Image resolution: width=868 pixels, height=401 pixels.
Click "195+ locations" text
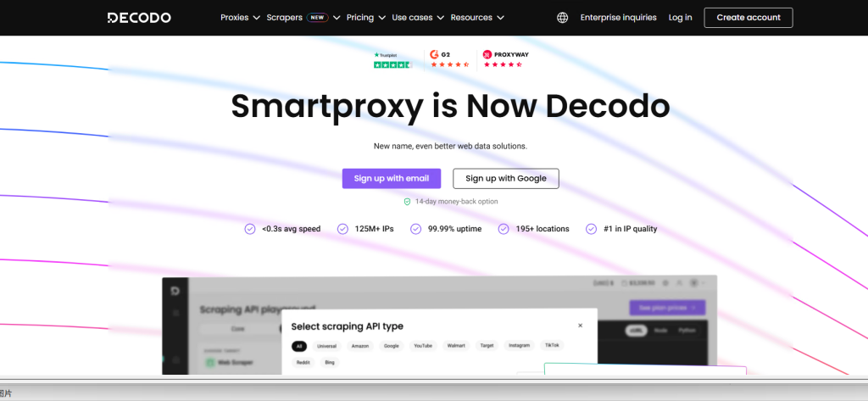tap(542, 229)
